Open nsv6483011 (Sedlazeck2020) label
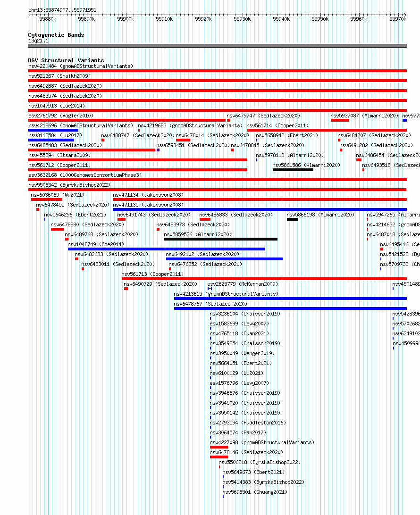This screenshot has height=515, width=420. (118, 264)
